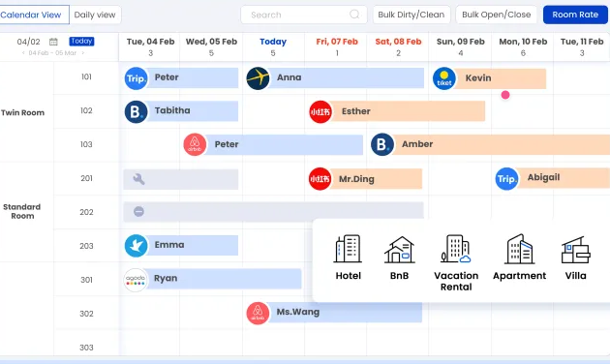Click closed-room minus icon in room 202

tap(138, 212)
